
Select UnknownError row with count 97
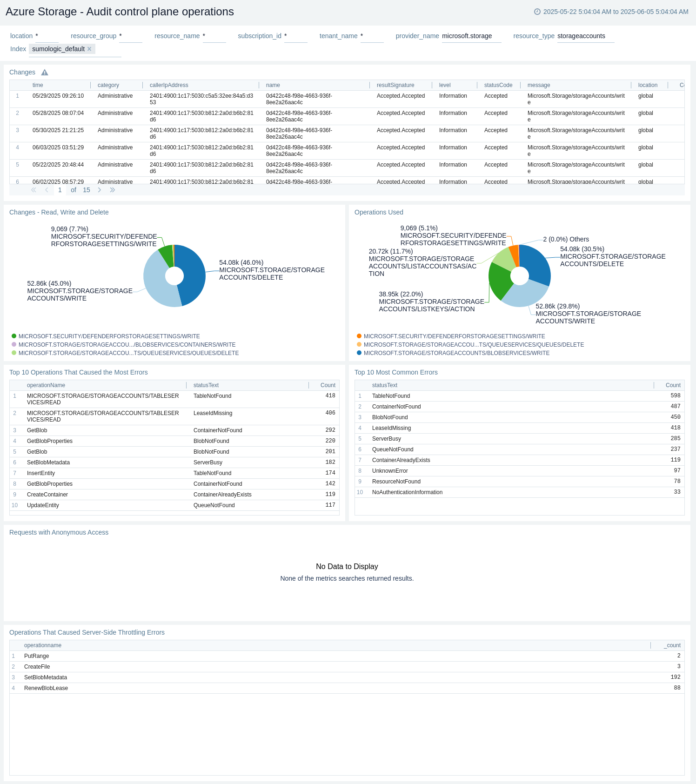[520, 471]
